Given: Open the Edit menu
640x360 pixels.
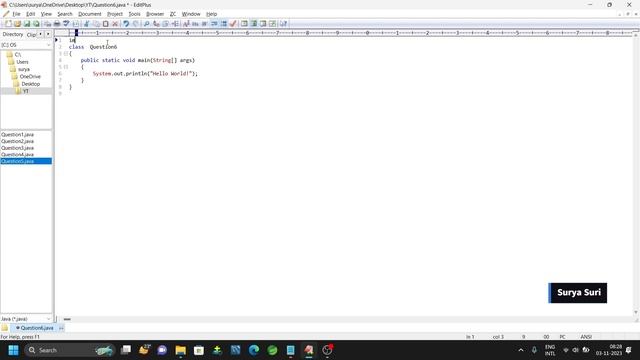Looking at the screenshot, I should click(x=31, y=14).
